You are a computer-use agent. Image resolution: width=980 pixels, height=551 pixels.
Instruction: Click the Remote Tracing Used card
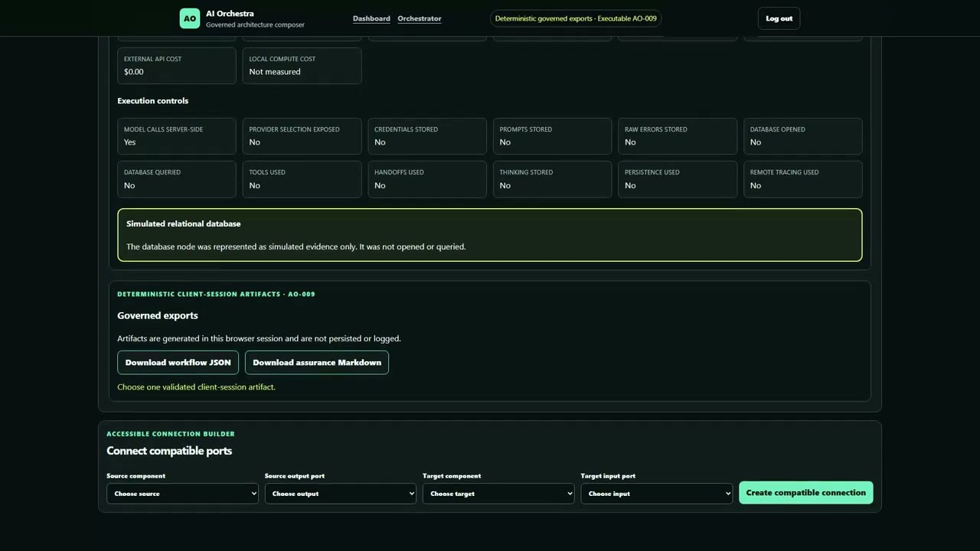click(803, 179)
